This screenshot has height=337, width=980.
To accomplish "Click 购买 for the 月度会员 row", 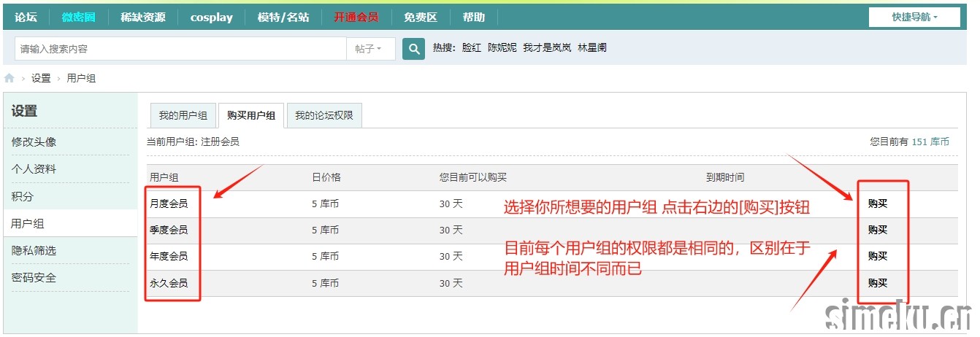I will (x=878, y=204).
